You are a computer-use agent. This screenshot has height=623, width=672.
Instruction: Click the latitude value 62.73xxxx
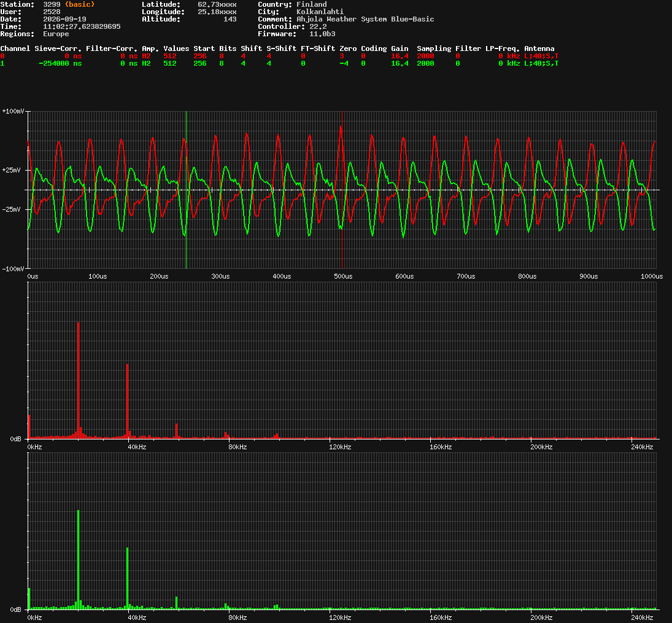pos(217,4)
